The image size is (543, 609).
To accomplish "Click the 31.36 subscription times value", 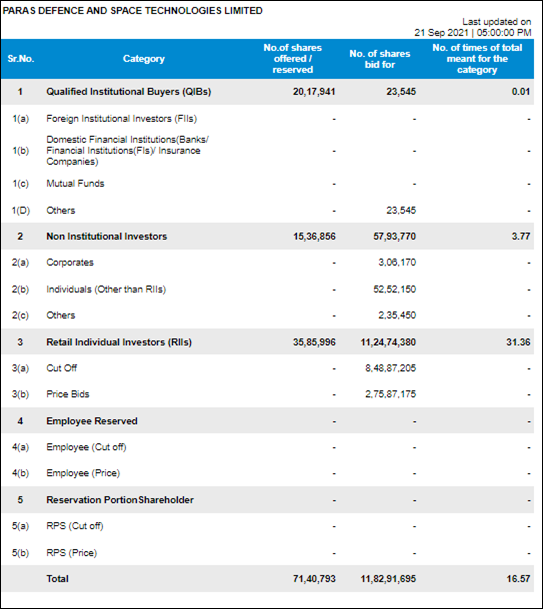I will 518,342.
